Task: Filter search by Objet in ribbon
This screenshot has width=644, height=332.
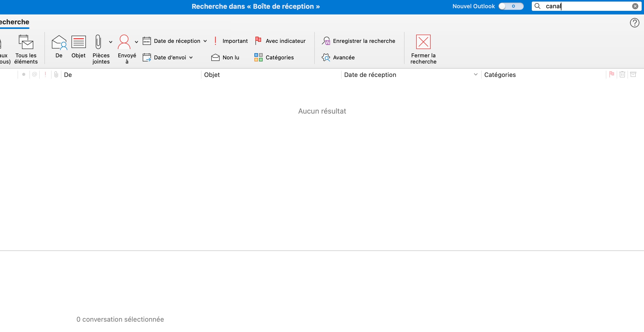Action: coord(78,42)
